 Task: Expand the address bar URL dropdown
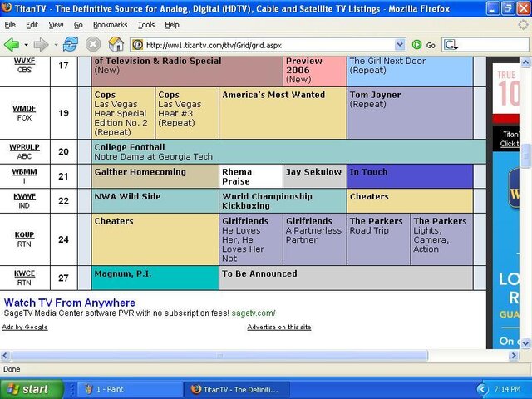coord(400,45)
